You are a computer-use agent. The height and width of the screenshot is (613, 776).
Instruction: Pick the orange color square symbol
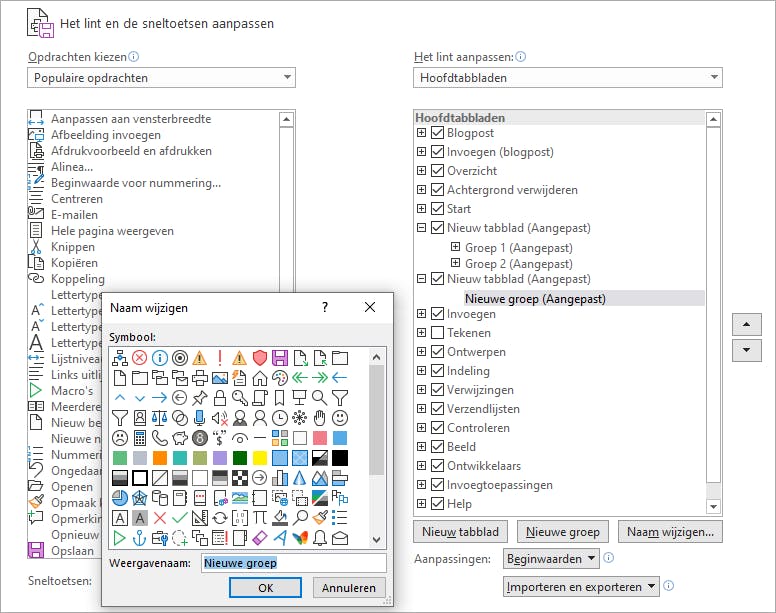[160, 458]
